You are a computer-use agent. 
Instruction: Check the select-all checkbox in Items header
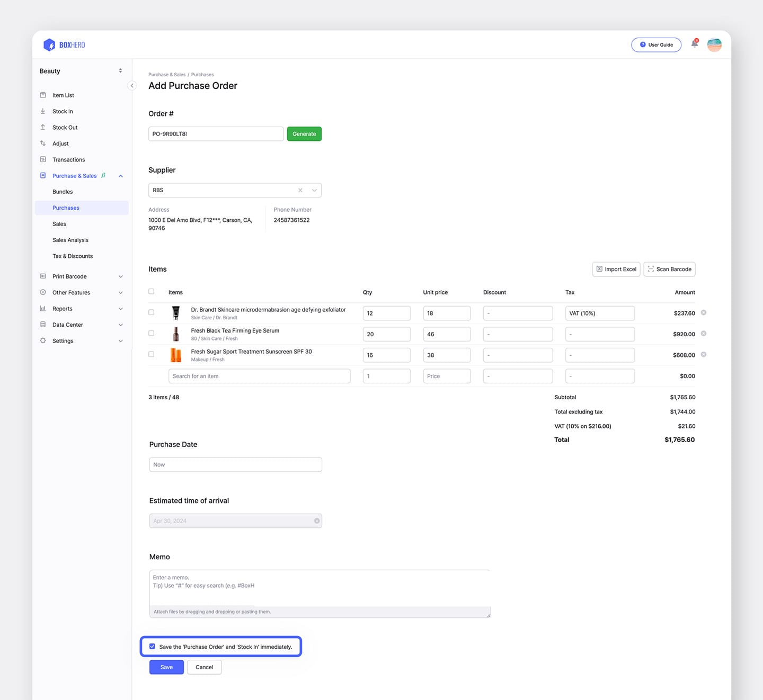(x=151, y=291)
